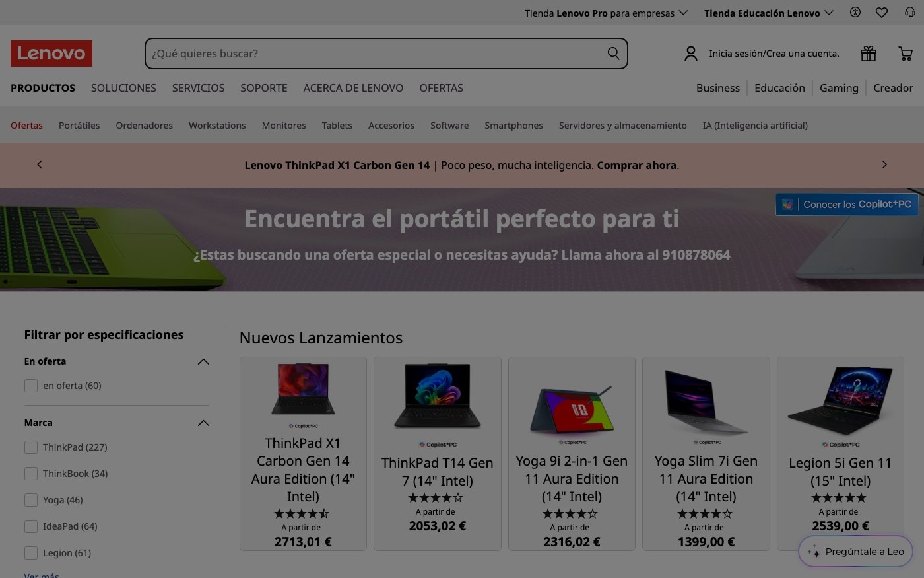Open the OFERTAS menu

442,88
